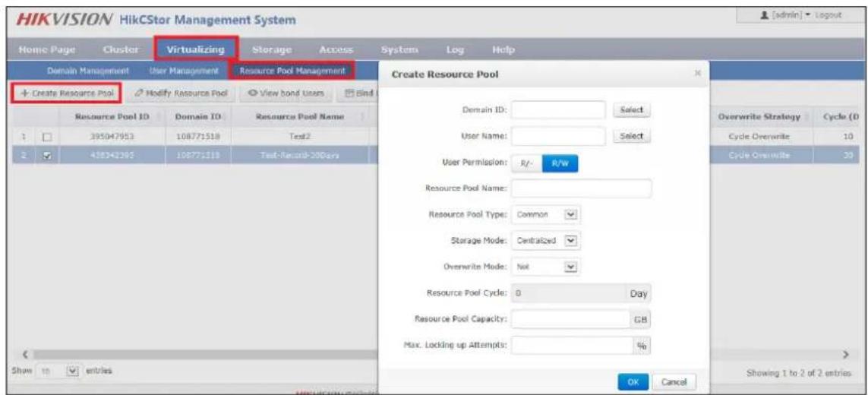Open the Storage menu
Image resolution: width=868 pixels, height=395 pixels.
pos(271,49)
